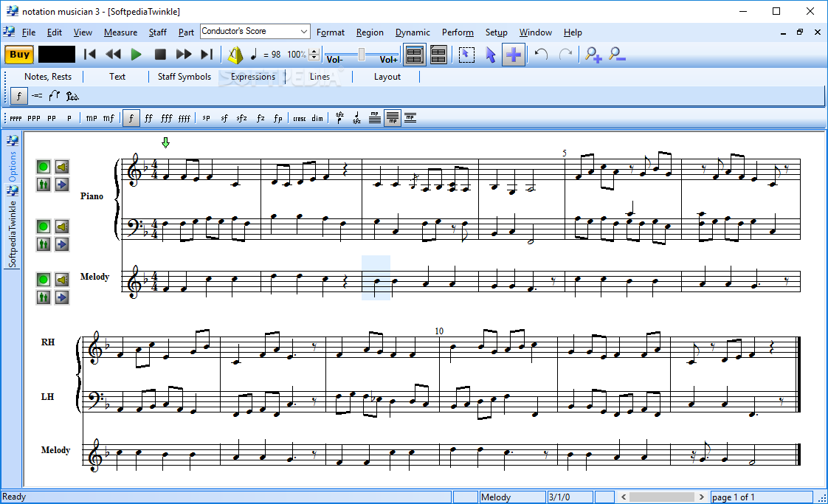Insert the fp dynamic mark
Screen dimensions: 828x504
277,118
